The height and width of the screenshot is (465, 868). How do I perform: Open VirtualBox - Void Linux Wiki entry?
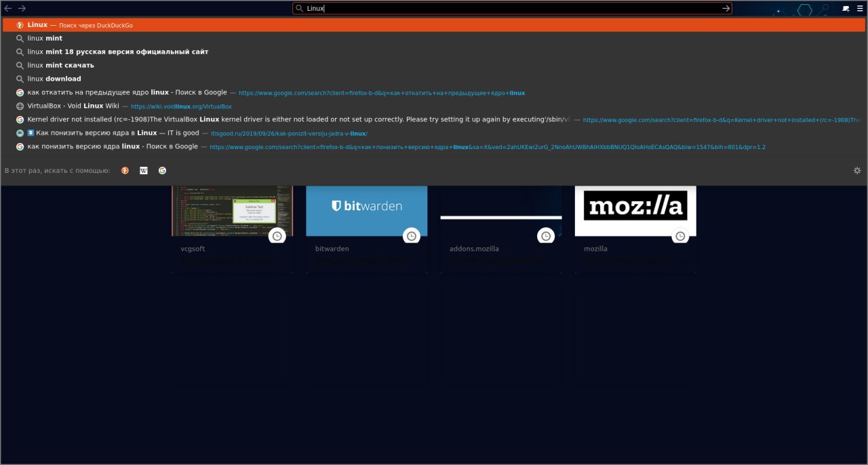pyautogui.click(x=434, y=106)
